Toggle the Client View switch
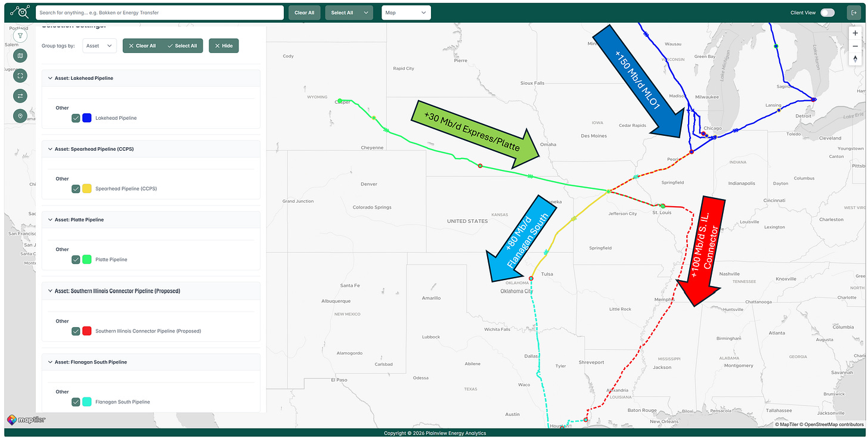The height and width of the screenshot is (438, 868). (827, 13)
